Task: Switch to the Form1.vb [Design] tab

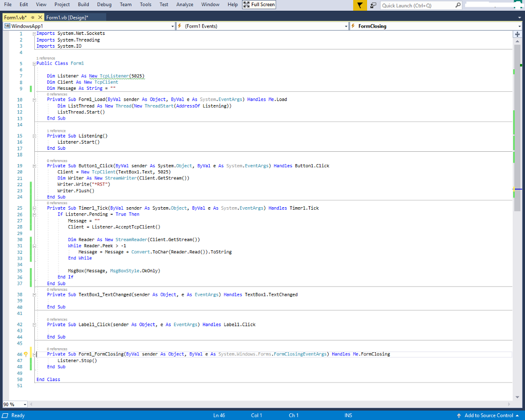Action: (x=67, y=17)
